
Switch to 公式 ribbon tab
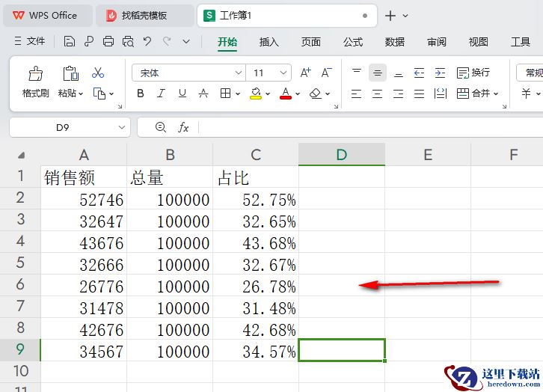pos(353,42)
